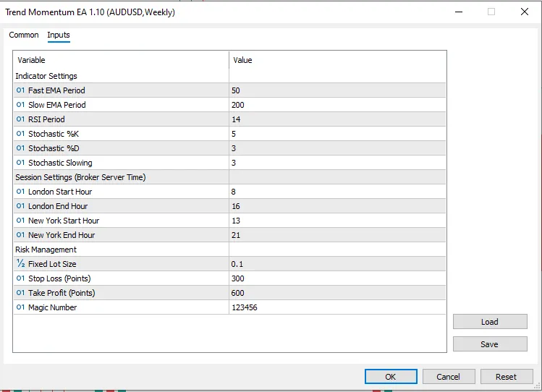The image size is (542, 392).
Task: Click the type icon next to Slow EMA Period
Action: (x=20, y=105)
